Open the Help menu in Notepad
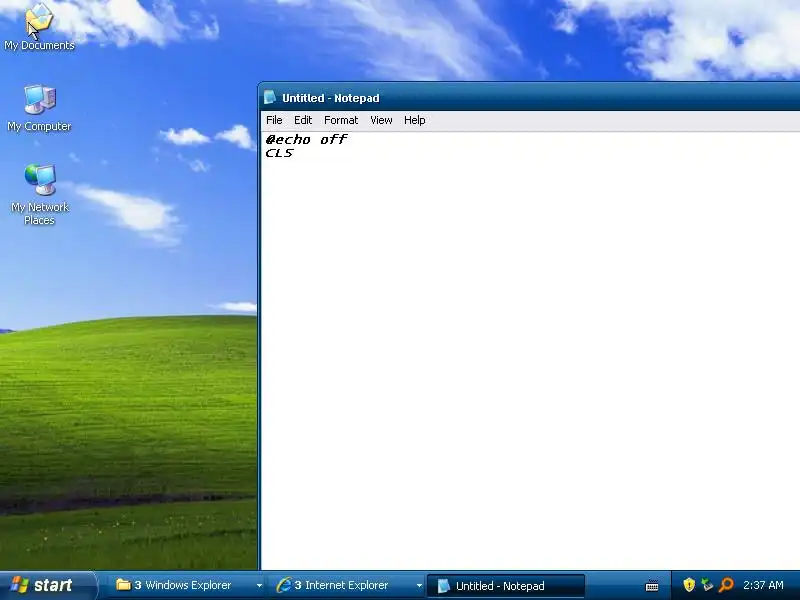 [x=414, y=120]
